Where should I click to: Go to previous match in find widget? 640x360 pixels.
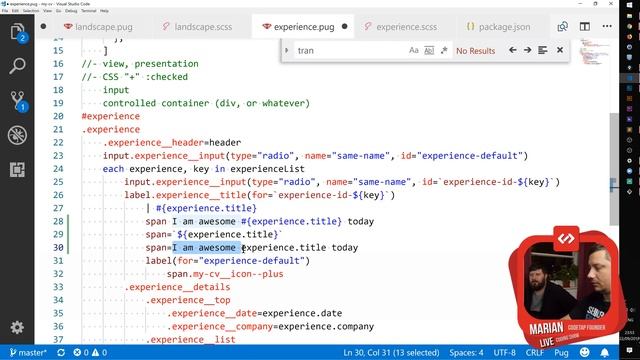[x=513, y=50]
